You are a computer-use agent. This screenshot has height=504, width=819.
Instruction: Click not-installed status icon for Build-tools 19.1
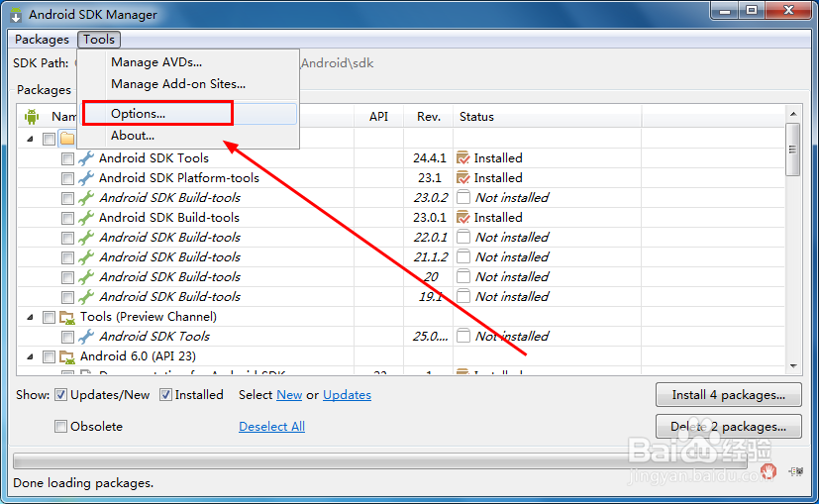[462, 297]
